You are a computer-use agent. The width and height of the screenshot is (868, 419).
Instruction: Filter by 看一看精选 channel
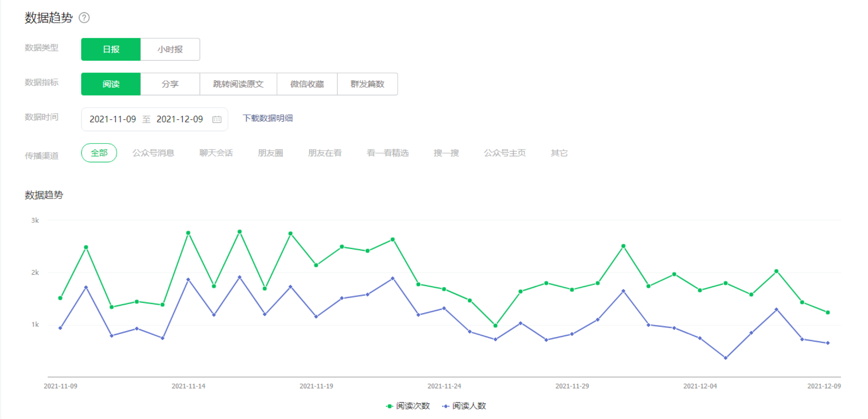point(388,153)
